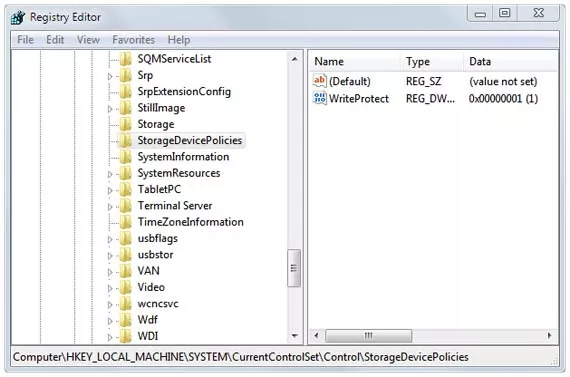The height and width of the screenshot is (377, 570).
Task: Click the StillImage folder icon
Action: coord(125,108)
